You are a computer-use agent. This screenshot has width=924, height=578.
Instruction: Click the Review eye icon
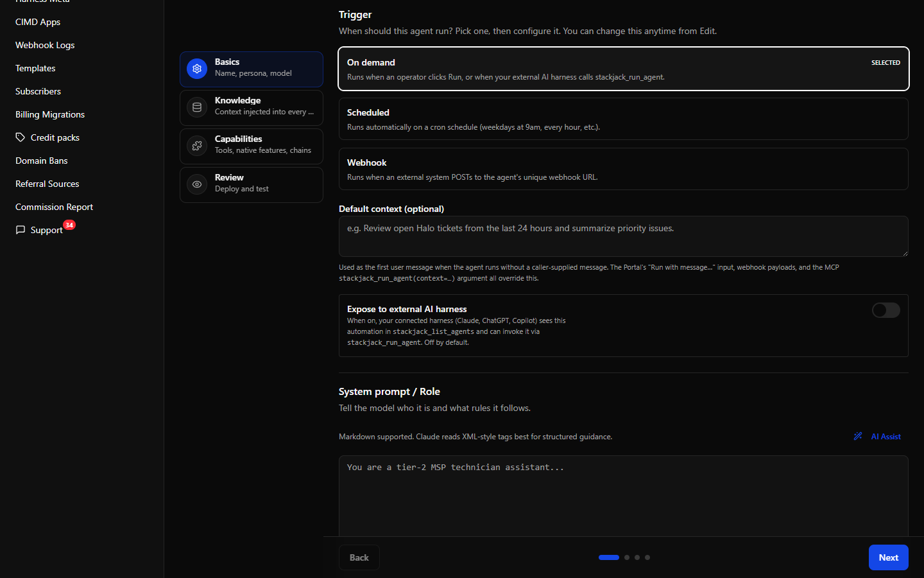tap(197, 184)
